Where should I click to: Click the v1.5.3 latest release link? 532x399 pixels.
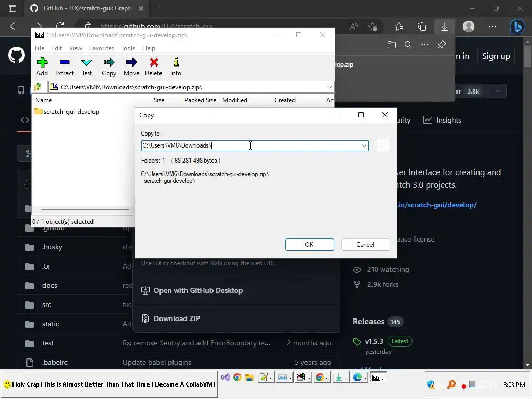[374, 341]
